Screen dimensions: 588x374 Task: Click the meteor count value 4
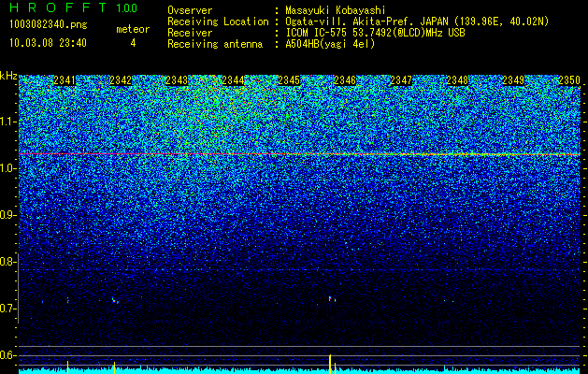point(133,43)
